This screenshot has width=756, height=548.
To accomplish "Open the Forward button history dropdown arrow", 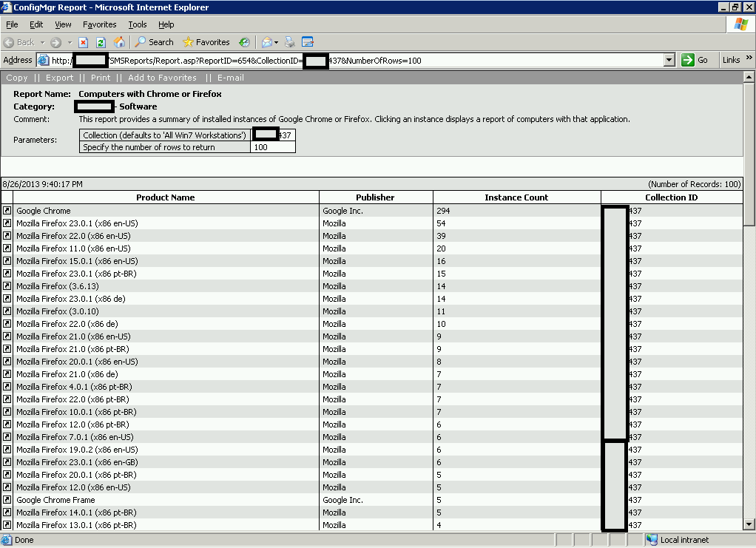I will 70,42.
